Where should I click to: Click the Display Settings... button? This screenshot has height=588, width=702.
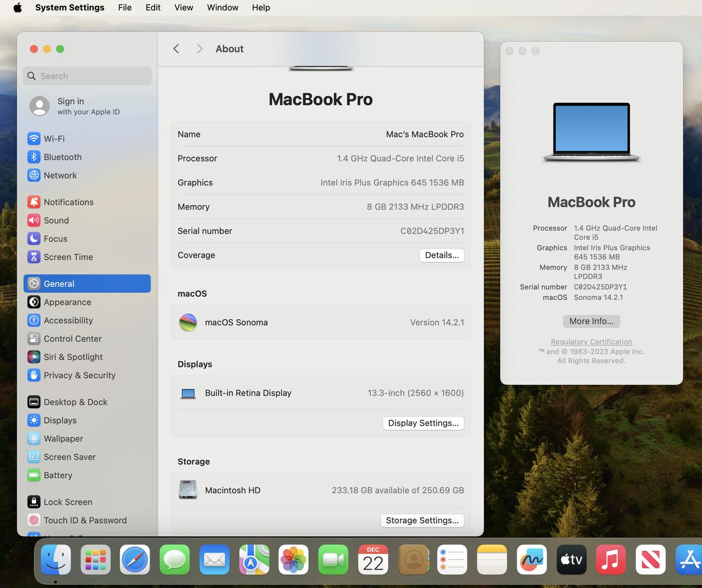pos(423,423)
